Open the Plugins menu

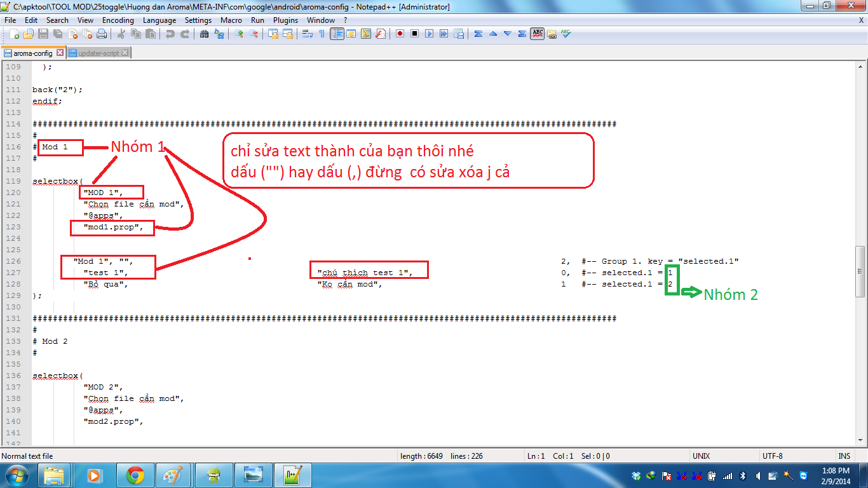tap(285, 20)
